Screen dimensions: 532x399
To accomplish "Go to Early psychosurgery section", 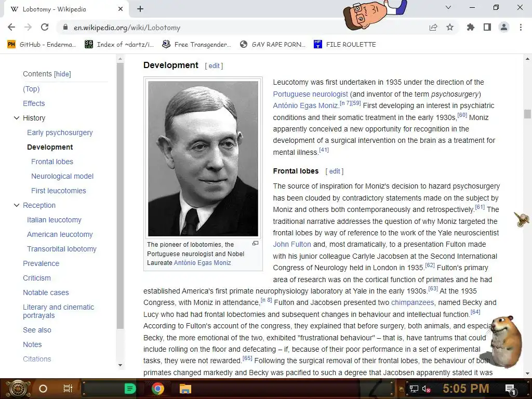I will click(60, 132).
